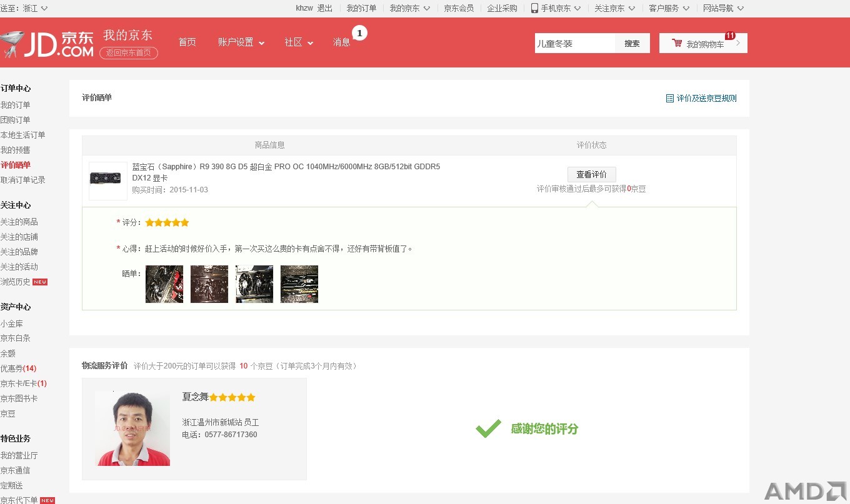Open 京东卡/E卡 in the sidebar
The width and height of the screenshot is (850, 504).
[23, 383]
